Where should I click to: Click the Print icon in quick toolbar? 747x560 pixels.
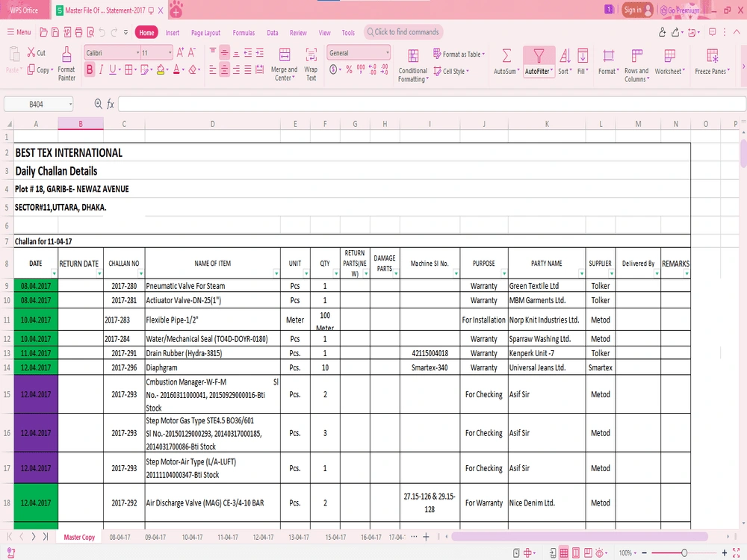pos(78,32)
